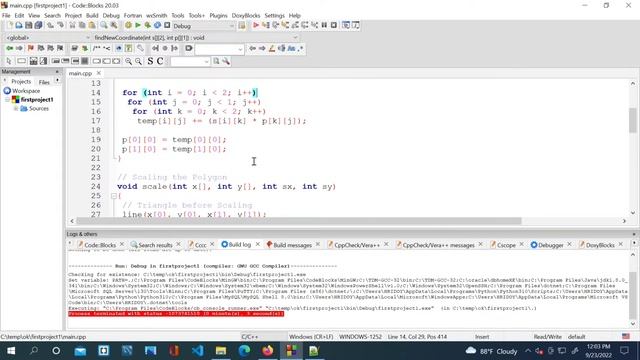Click the Abort build icon
Image resolution: width=640 pixels, height=360 pixels.
coord(167,25)
